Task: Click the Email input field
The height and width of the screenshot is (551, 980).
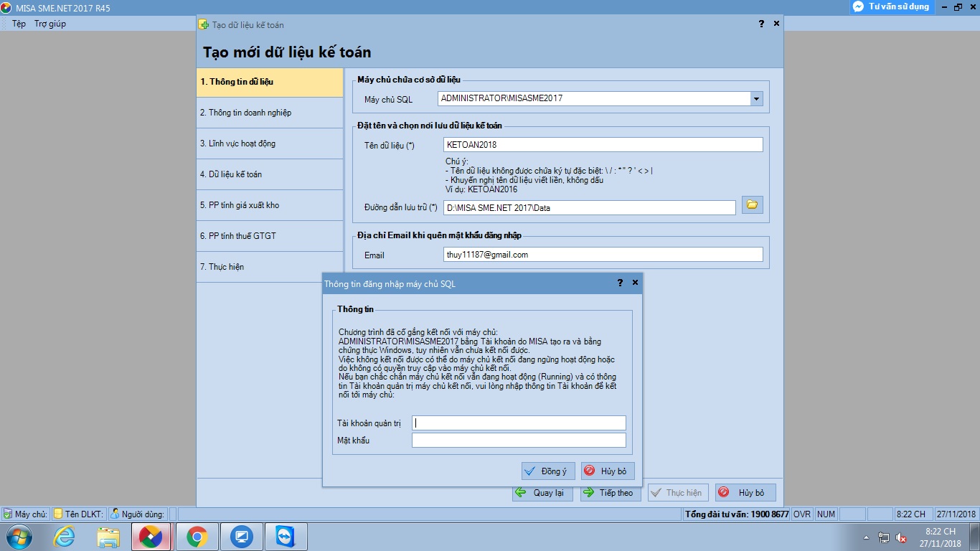Action: point(603,255)
